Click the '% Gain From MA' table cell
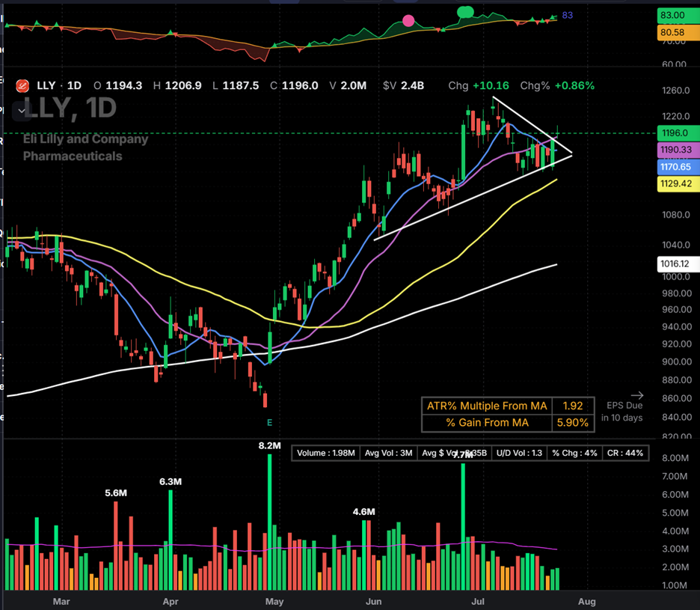Screen dimensions: 700x610 pyautogui.click(x=487, y=423)
